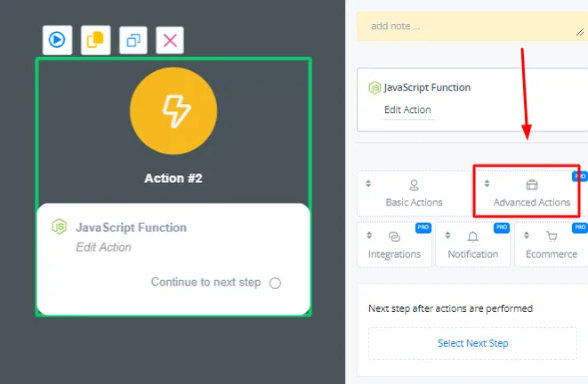Expand the Advanced Actions sort arrows
This screenshot has width=588, height=384.
(x=487, y=183)
